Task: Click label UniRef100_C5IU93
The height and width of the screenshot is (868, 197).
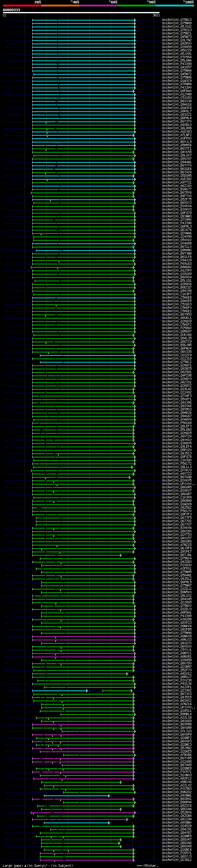Action: point(177,98)
